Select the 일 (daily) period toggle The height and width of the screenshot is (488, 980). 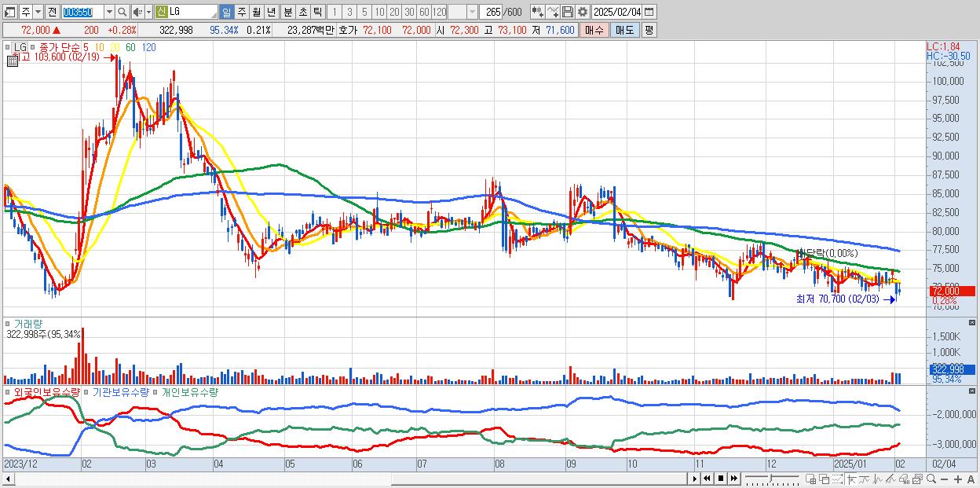click(226, 12)
